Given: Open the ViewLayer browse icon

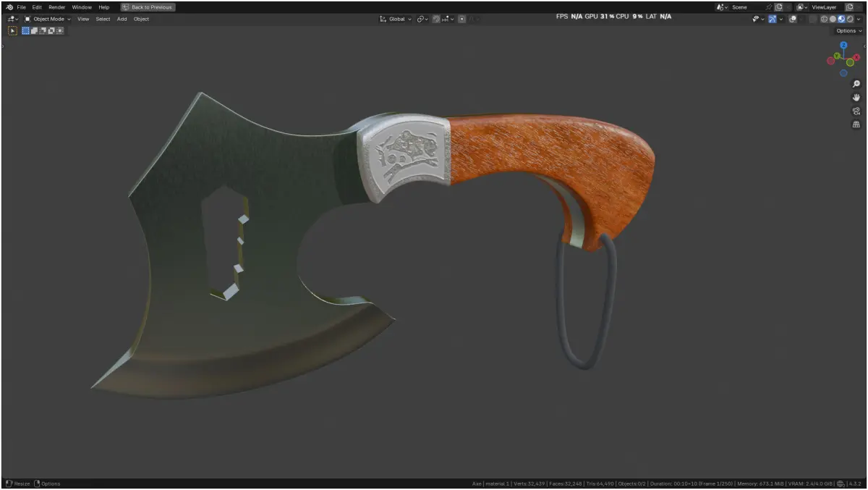Looking at the screenshot, I should (802, 7).
